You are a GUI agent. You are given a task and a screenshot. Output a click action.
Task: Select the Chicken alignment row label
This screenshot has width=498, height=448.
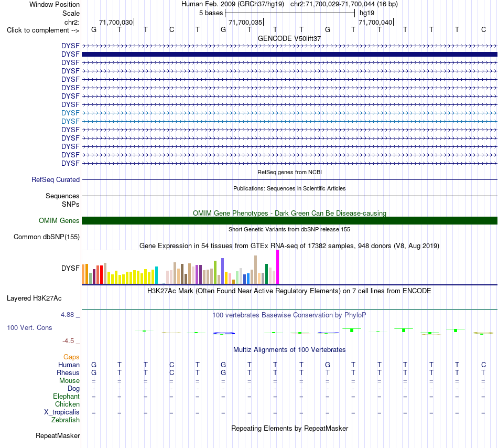(x=67, y=404)
